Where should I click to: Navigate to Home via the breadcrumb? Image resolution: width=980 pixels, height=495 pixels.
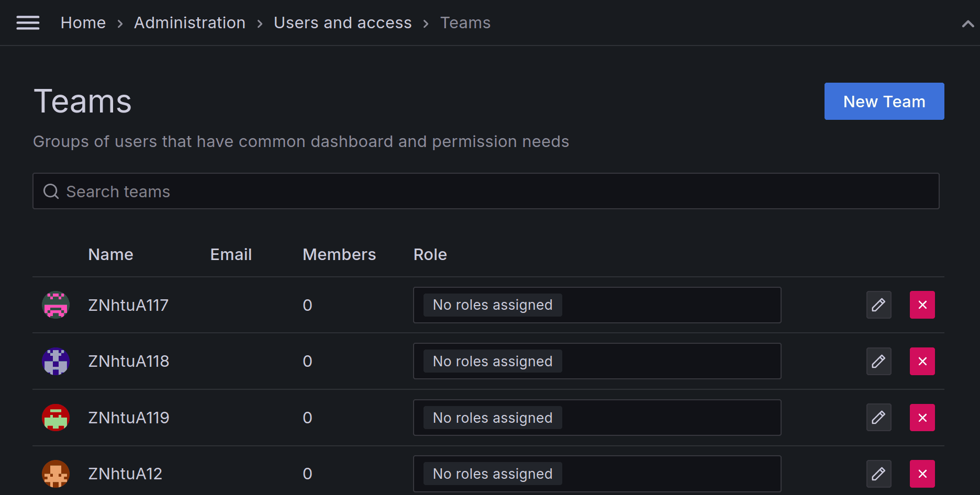(x=83, y=22)
